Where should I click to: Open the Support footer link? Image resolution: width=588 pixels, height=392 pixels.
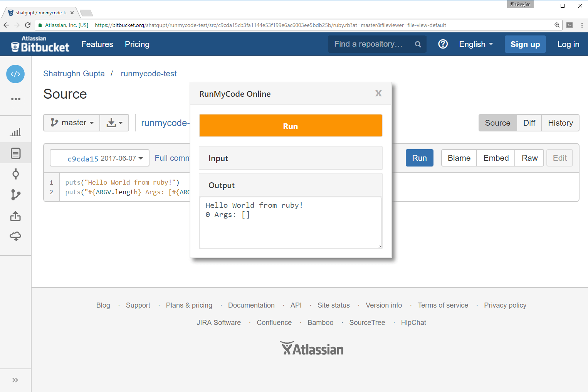(x=138, y=305)
